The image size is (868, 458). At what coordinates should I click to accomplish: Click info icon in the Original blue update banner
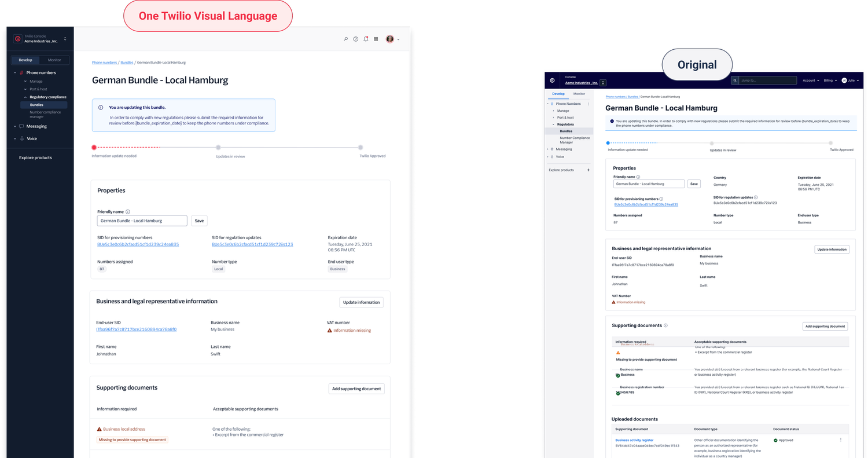coord(612,121)
